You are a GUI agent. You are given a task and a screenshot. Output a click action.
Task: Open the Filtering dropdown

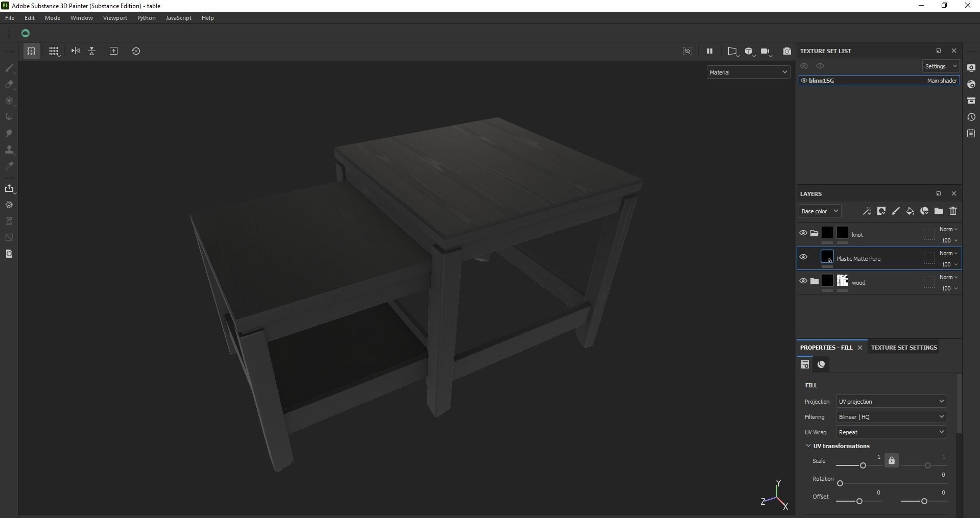(891, 417)
